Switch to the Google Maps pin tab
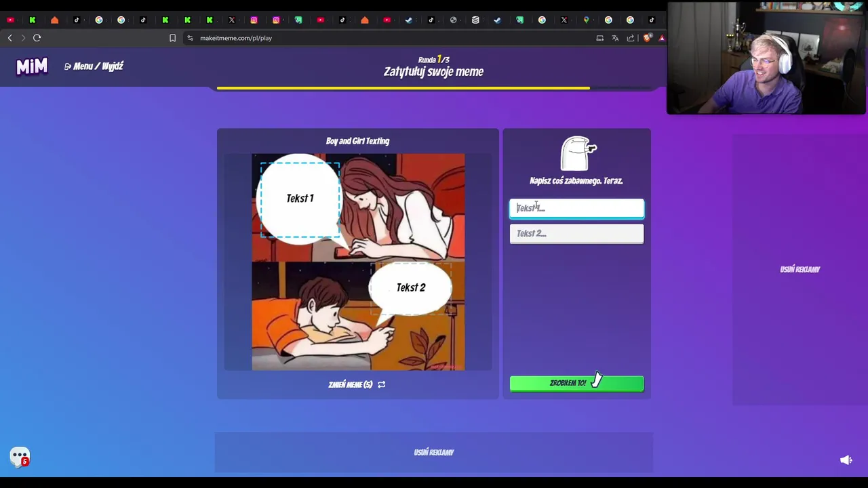This screenshot has width=868, height=488. 586,20
